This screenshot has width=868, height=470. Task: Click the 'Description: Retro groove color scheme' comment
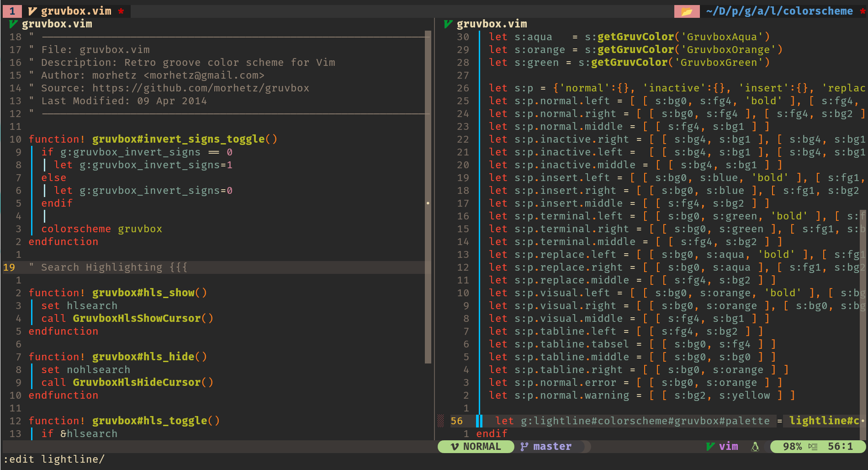[x=188, y=62]
